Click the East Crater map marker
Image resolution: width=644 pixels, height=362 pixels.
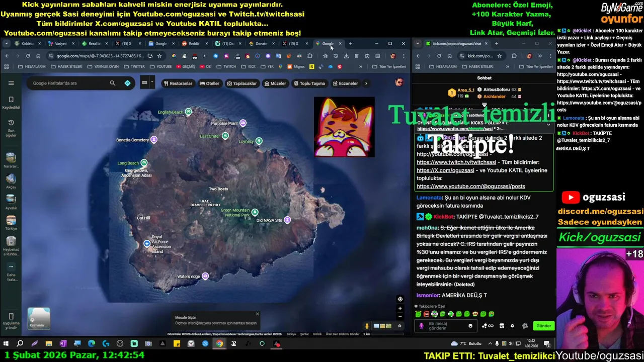[225, 136]
